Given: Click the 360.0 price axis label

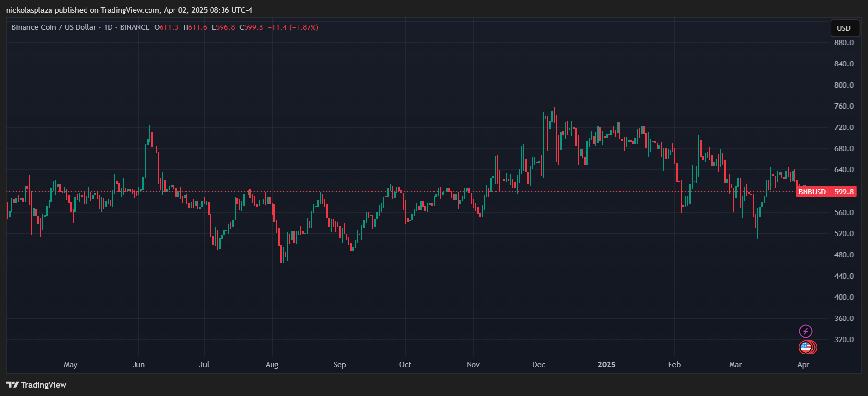Looking at the screenshot, I should 844,318.
